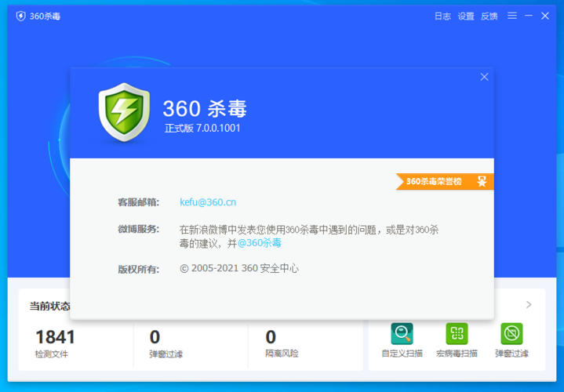
Task: Click the medal icon on honor banner
Action: 482,181
